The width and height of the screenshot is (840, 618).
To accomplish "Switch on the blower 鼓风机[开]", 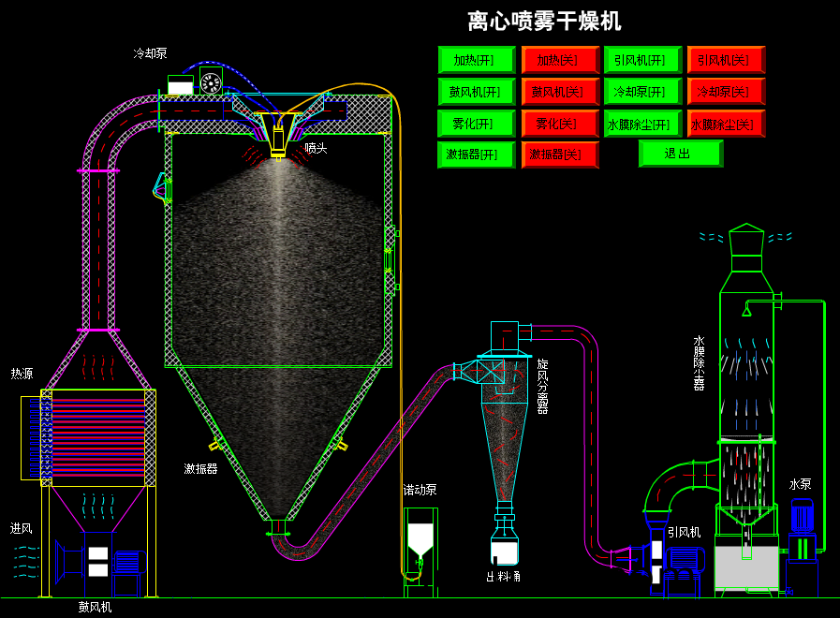I will click(x=477, y=92).
